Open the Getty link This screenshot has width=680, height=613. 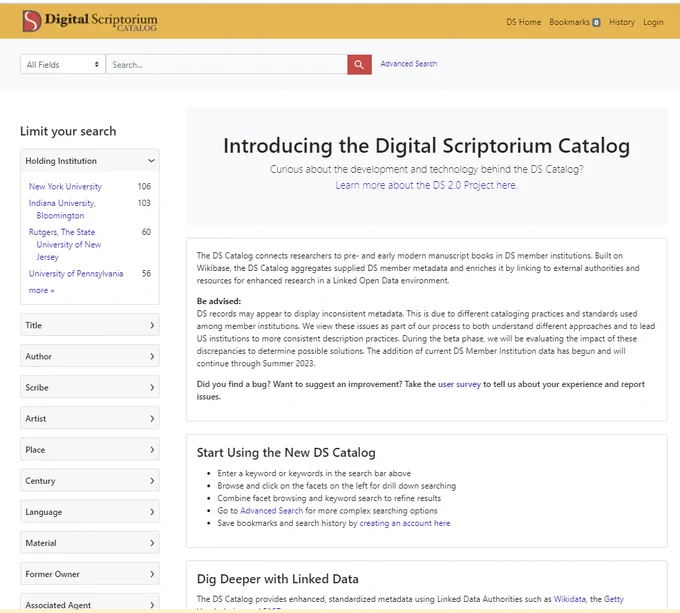coord(614,599)
